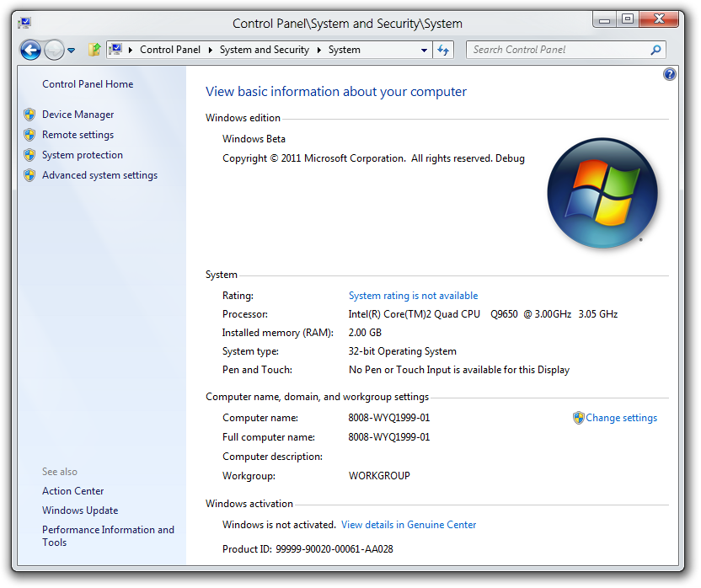
Task: Open Advanced system settings
Action: click(x=99, y=175)
